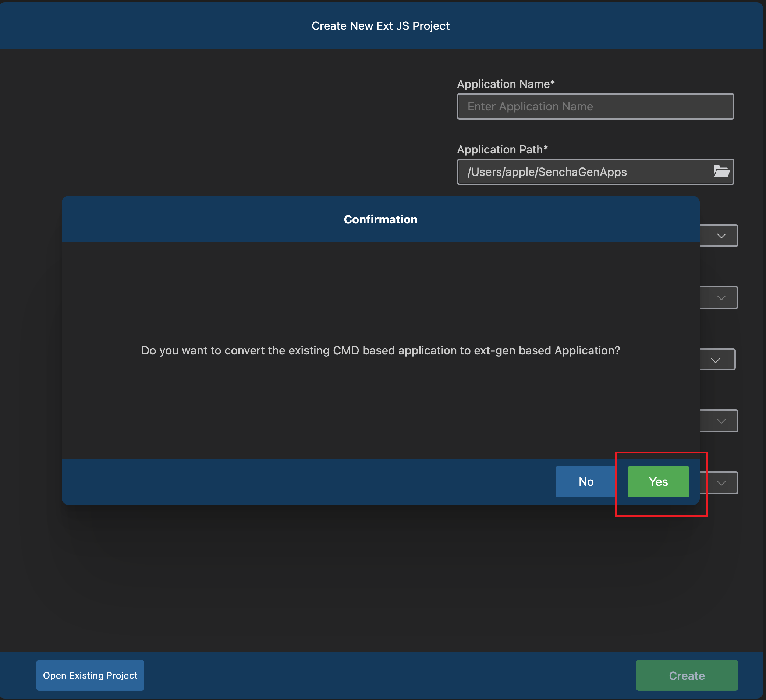Expand the third dropdown chevron on right
Viewport: 766px width, 700px height.
click(x=715, y=360)
